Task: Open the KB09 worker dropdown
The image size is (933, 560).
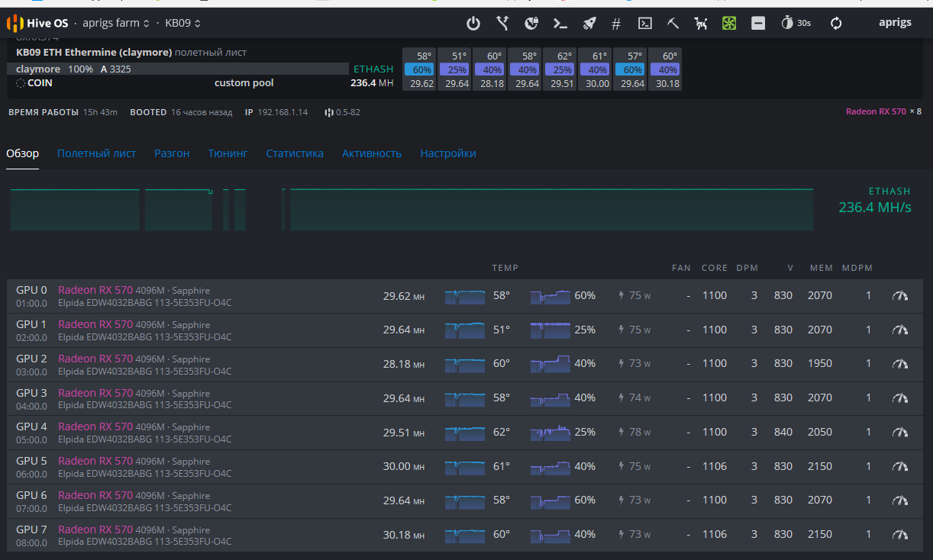Action: [x=183, y=23]
